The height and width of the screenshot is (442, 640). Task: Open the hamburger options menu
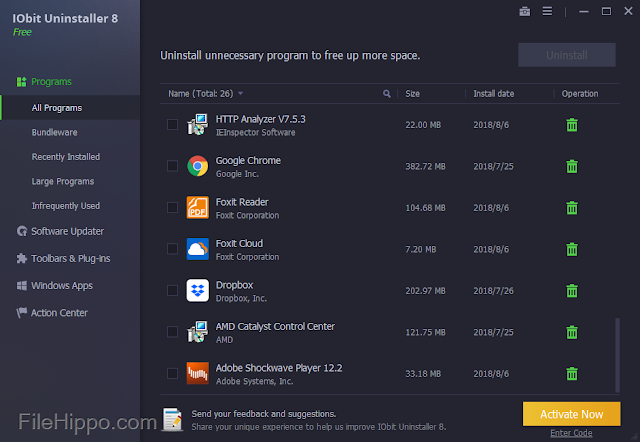[x=547, y=11]
